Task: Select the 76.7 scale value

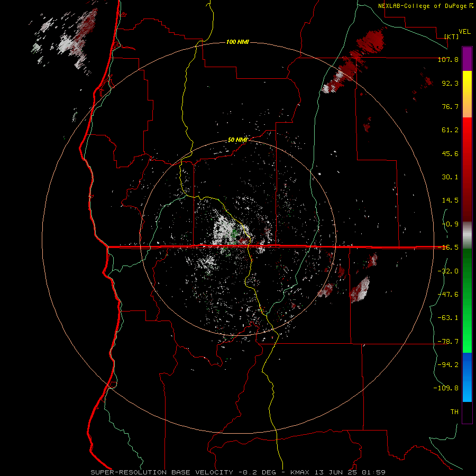Action: [x=450, y=106]
